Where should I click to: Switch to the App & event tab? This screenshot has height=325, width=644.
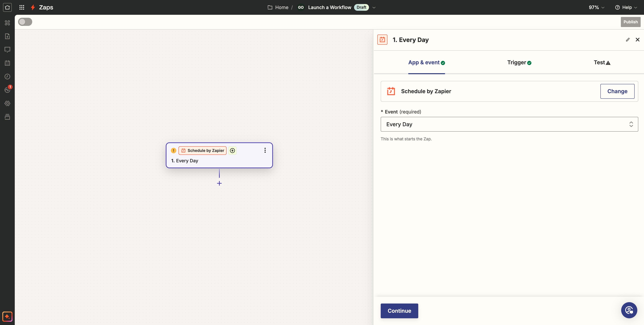tap(426, 63)
